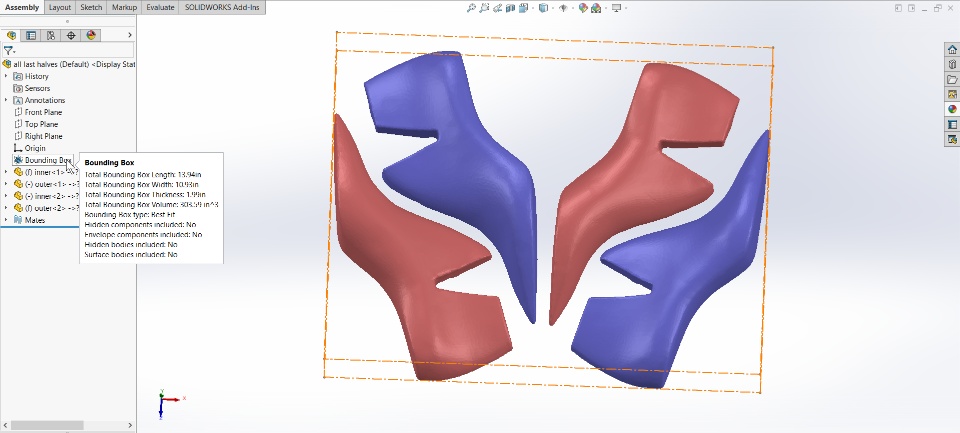
Task: Click the History item label
Action: [37, 76]
